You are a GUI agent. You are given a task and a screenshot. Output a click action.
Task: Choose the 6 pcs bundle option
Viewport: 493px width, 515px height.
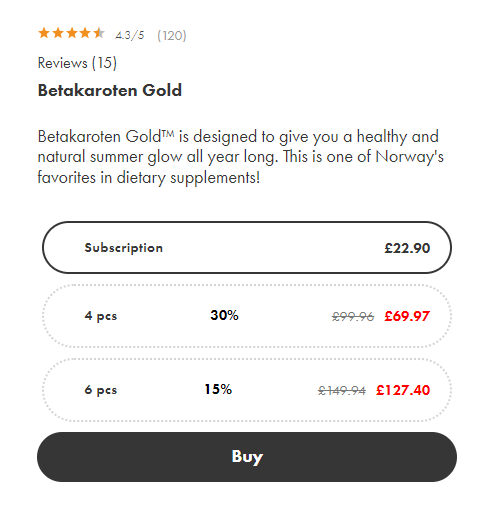247,390
